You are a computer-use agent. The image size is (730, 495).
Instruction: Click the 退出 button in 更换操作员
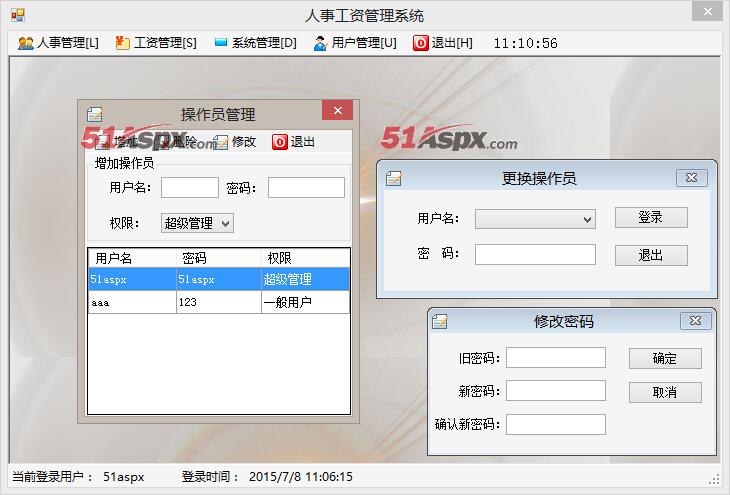pyautogui.click(x=651, y=255)
